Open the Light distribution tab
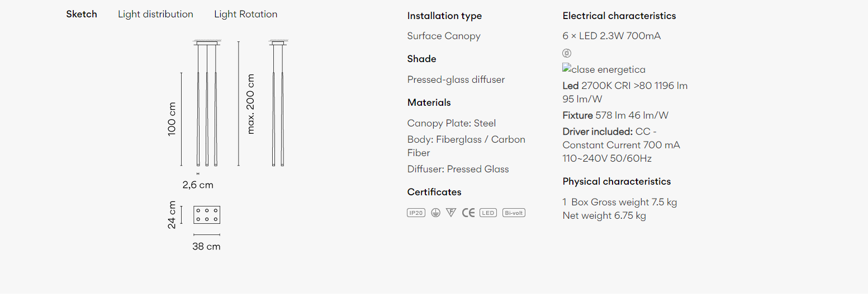The height and width of the screenshot is (296, 868). click(x=155, y=14)
